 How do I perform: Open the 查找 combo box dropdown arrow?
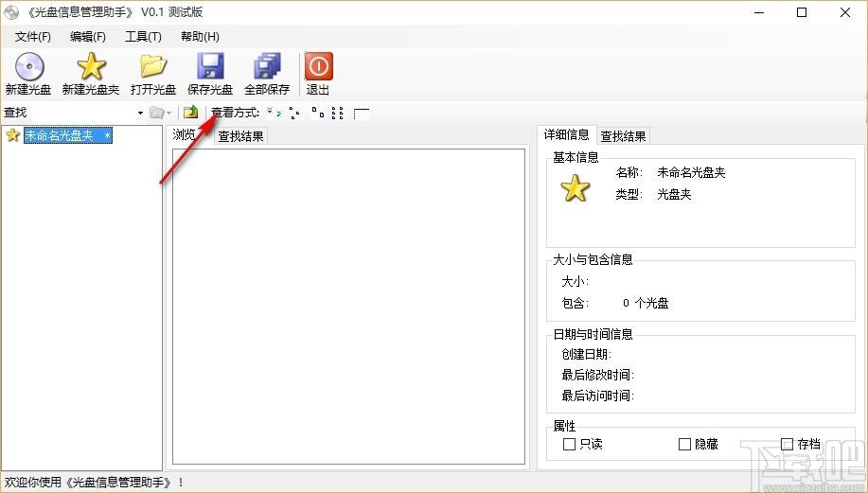(x=140, y=113)
